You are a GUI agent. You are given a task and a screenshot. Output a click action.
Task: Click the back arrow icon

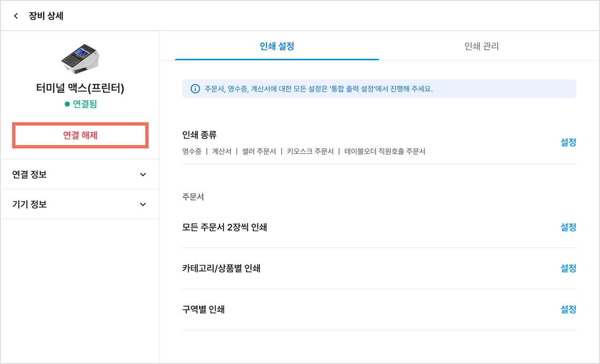coord(16,16)
